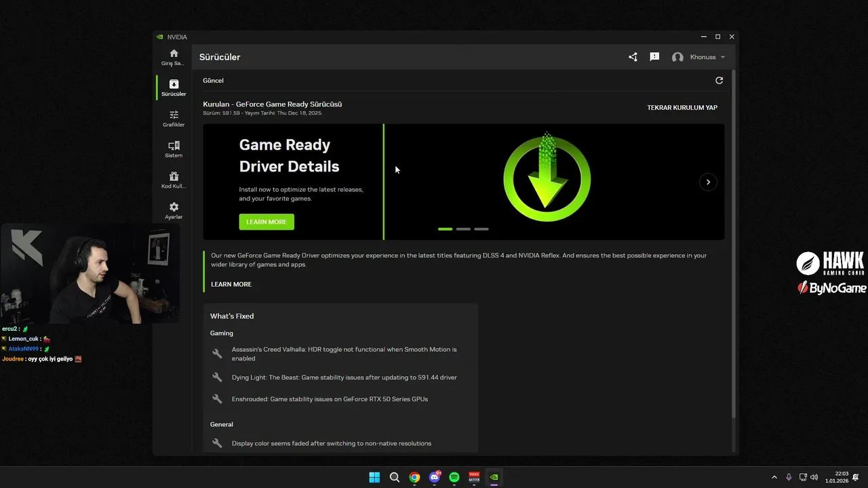868x488 pixels.
Task: Click the green LEARN MORE banner button
Action: 267,222
